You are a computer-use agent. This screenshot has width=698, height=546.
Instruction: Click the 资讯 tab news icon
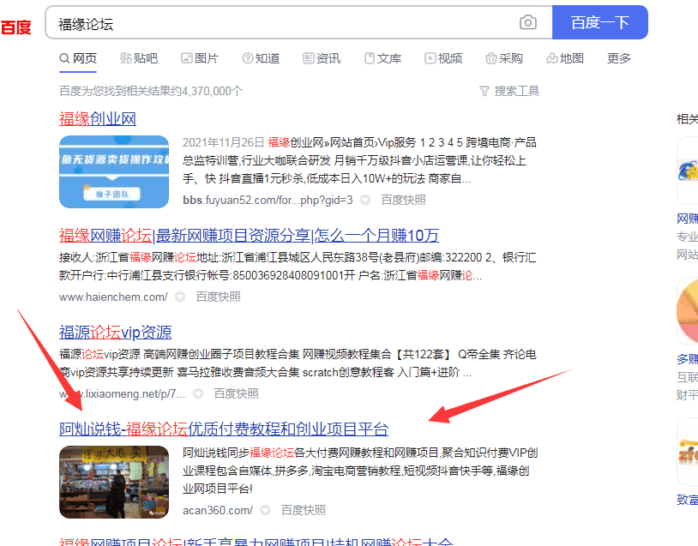[308, 58]
